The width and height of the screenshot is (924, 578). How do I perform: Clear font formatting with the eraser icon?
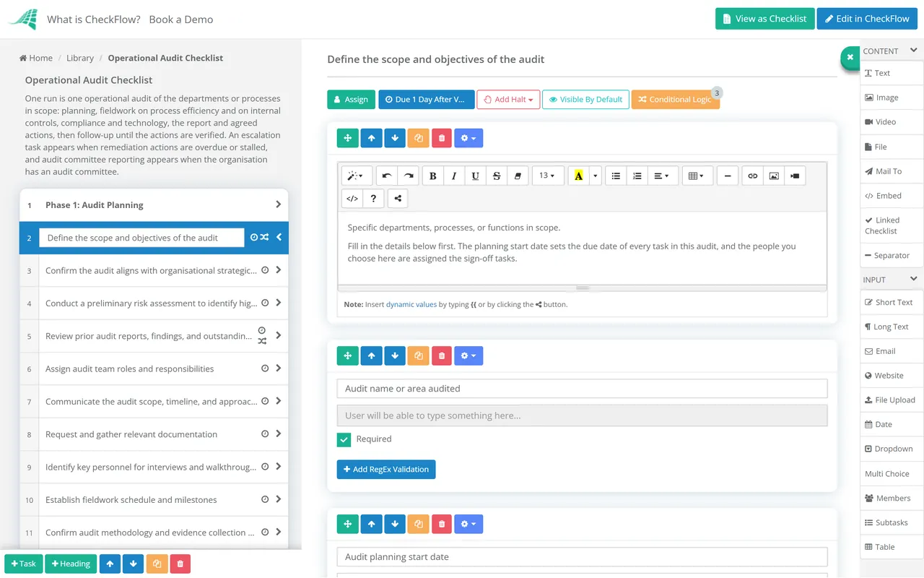[518, 176]
